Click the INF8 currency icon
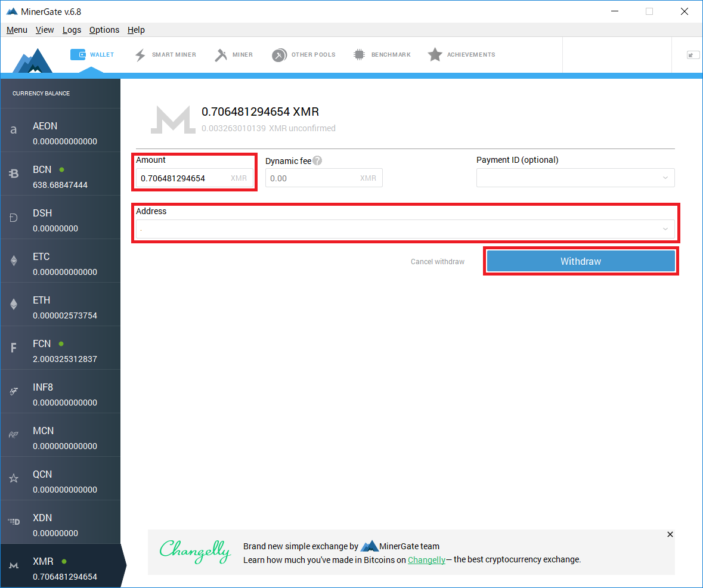The height and width of the screenshot is (588, 703). pos(14,391)
